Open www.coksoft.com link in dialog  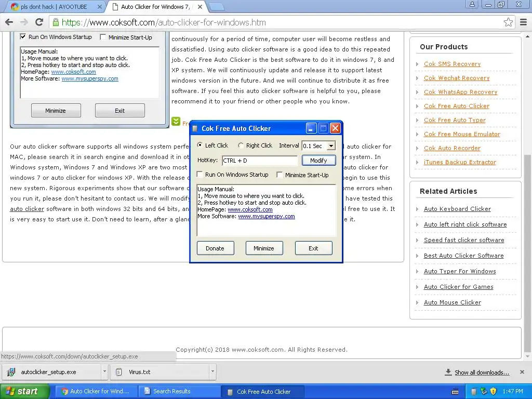click(250, 209)
